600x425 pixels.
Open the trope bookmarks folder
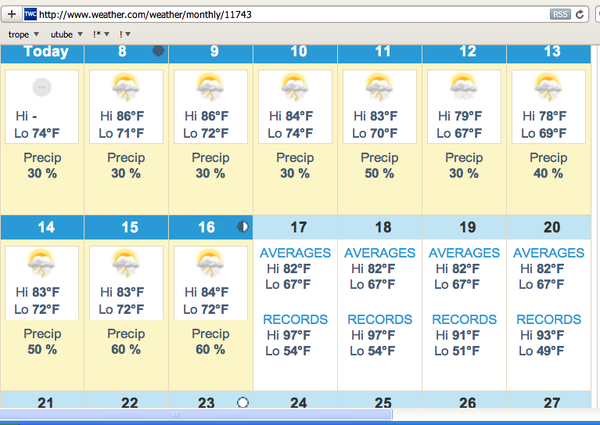[24, 34]
